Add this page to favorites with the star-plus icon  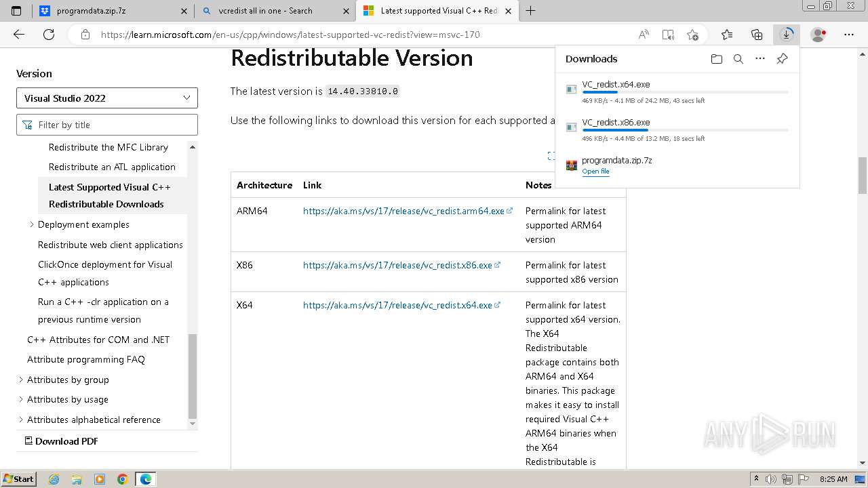pyautogui.click(x=692, y=35)
